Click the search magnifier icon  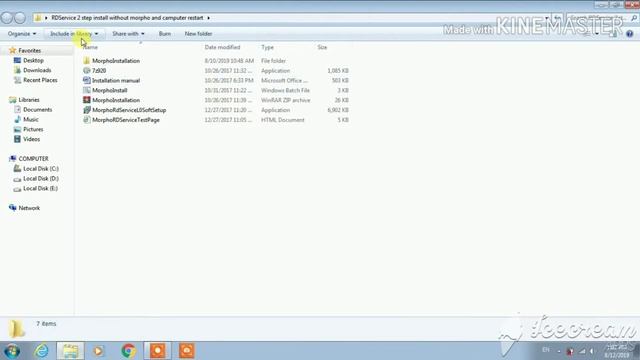coord(634,18)
